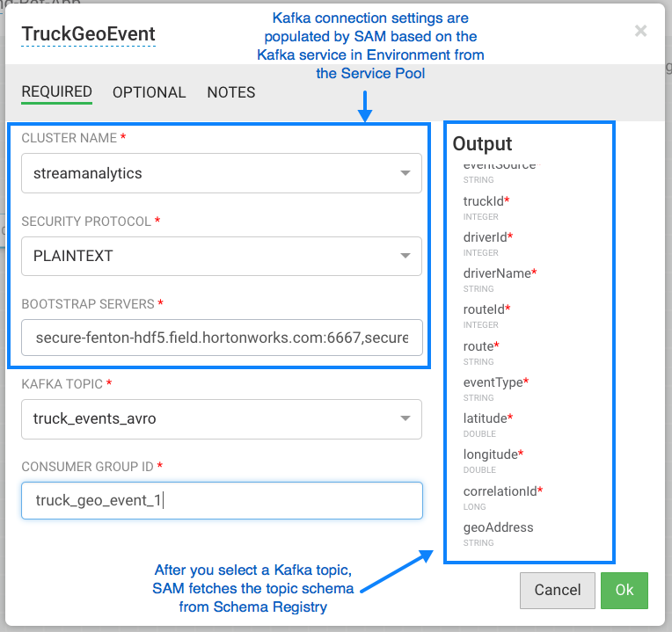This screenshot has height=632, width=672.
Task: Click the TruckGeoEvent editable title
Action: pyautogui.click(x=88, y=34)
